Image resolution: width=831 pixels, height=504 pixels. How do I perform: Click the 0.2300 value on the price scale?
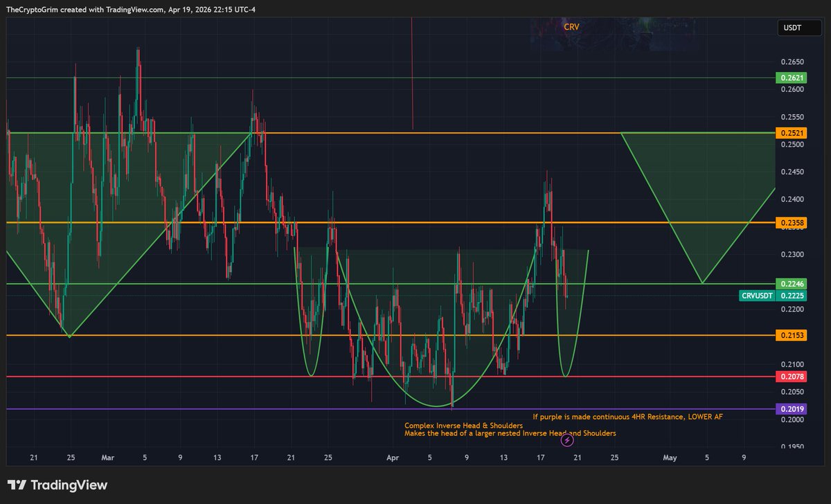[x=792, y=255]
